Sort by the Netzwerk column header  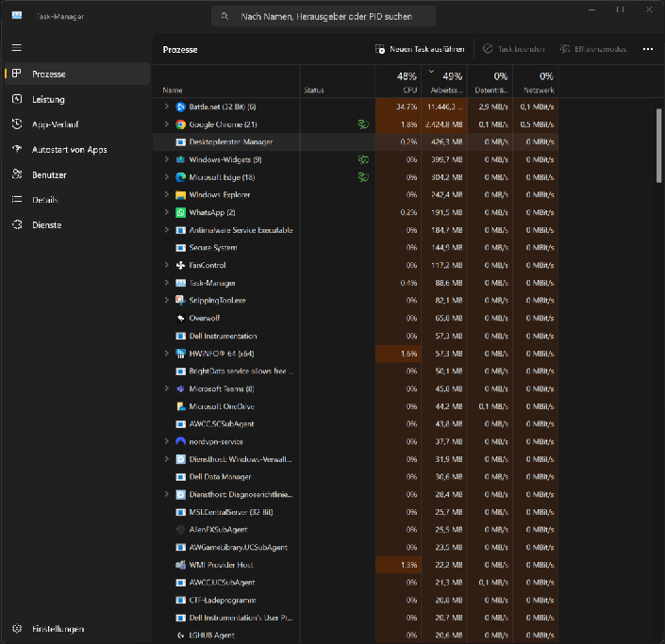click(536, 82)
